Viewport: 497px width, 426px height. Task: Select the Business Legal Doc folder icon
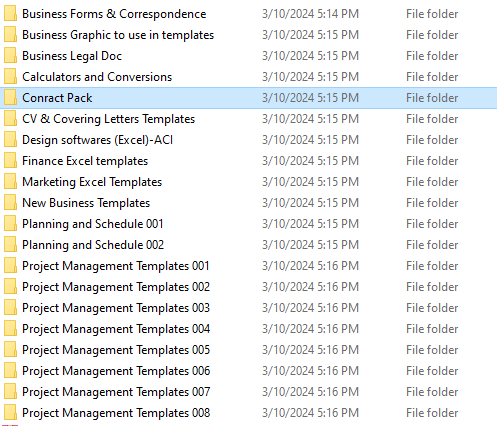tap(10, 56)
